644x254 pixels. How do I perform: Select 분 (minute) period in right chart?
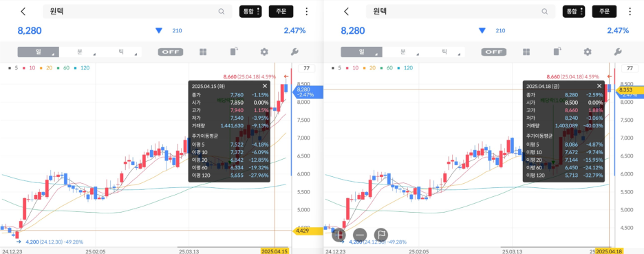403,52
